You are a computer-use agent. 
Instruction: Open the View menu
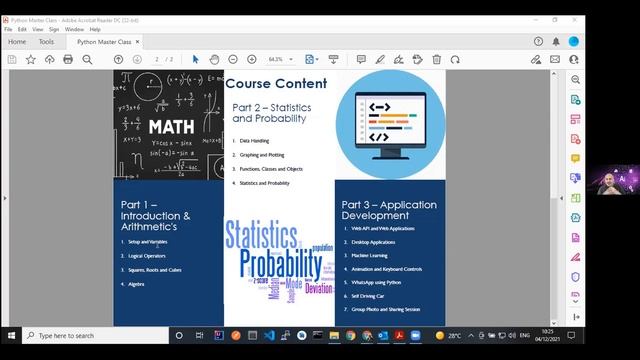[38, 29]
